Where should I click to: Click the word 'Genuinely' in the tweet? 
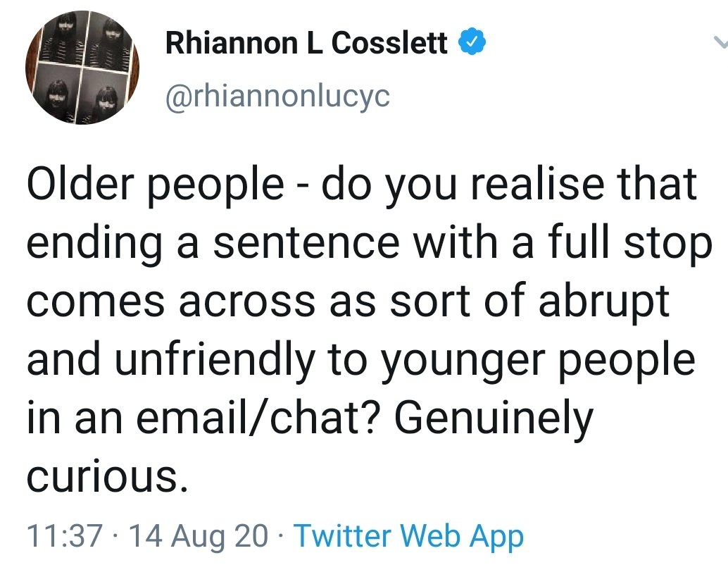click(x=494, y=420)
